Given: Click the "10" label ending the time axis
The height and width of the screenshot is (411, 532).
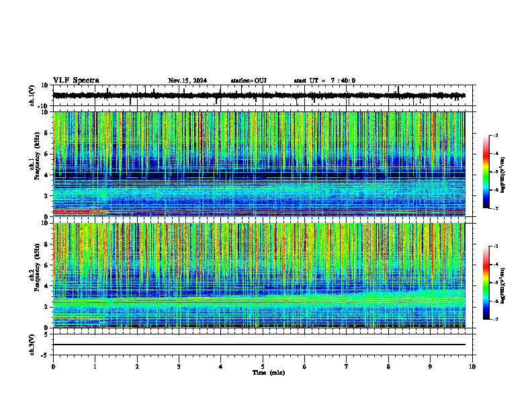Looking at the screenshot, I should pos(472,367).
